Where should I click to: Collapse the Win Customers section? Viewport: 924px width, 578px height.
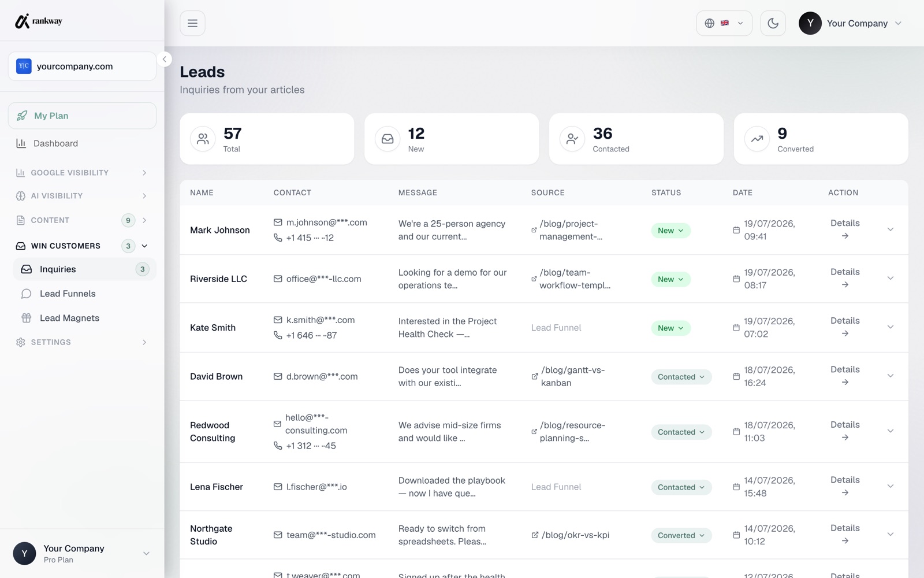pos(82,246)
